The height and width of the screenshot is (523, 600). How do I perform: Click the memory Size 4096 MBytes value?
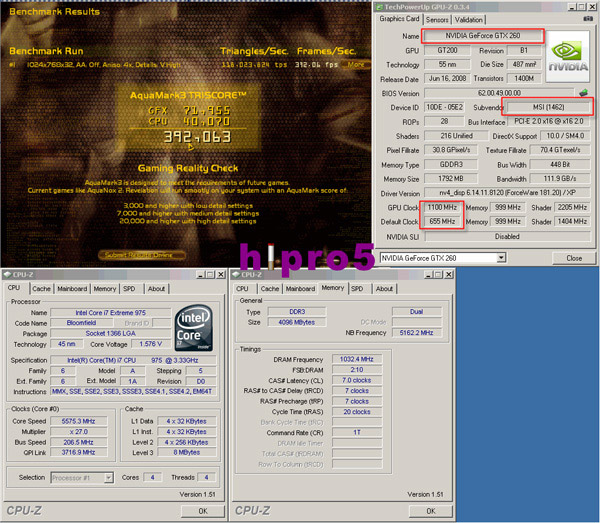pyautogui.click(x=297, y=322)
